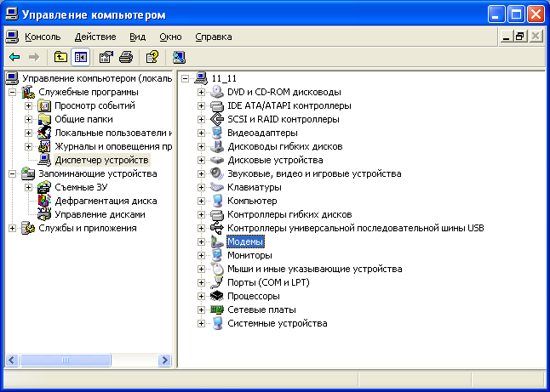
Task: Click the Мыши mouse icon
Action: (x=217, y=269)
